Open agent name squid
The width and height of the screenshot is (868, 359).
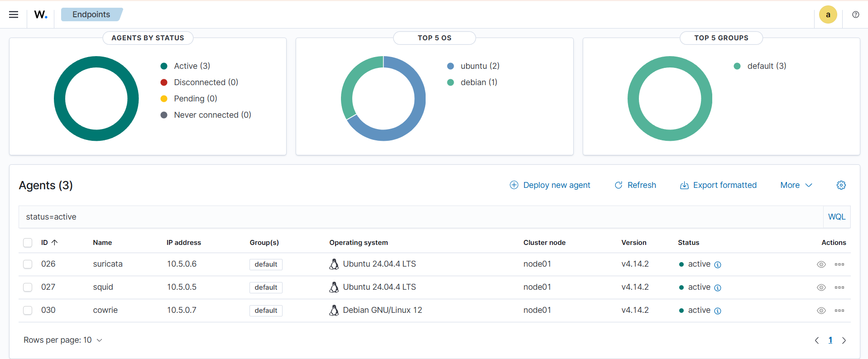click(103, 287)
